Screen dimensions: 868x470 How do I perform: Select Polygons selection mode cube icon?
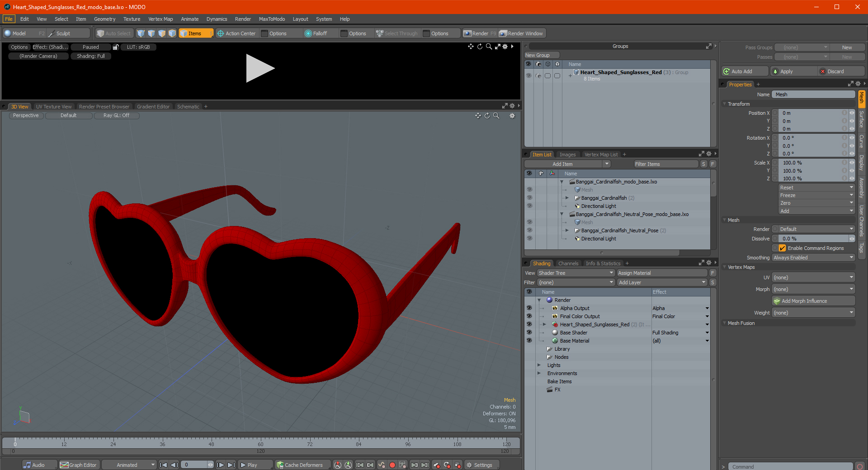[x=162, y=33]
